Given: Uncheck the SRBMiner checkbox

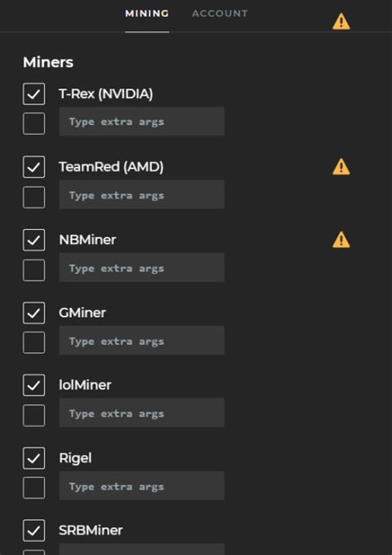Looking at the screenshot, I should tap(34, 530).
